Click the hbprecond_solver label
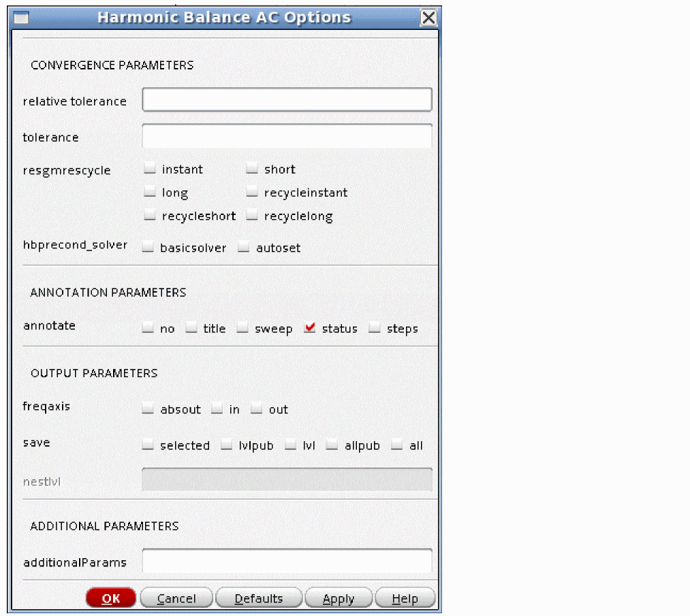Image resolution: width=690 pixels, height=616 pixels. [75, 245]
